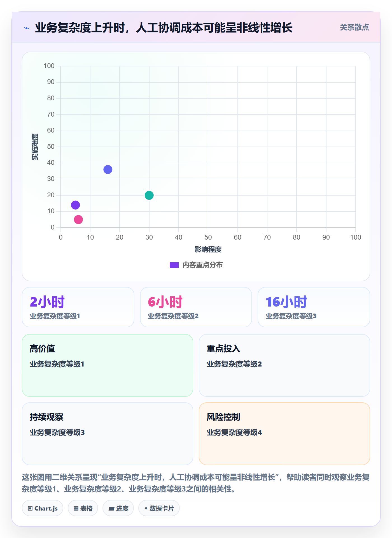
Task: Open the 持续观察 quadrant card
Action: click(x=108, y=434)
